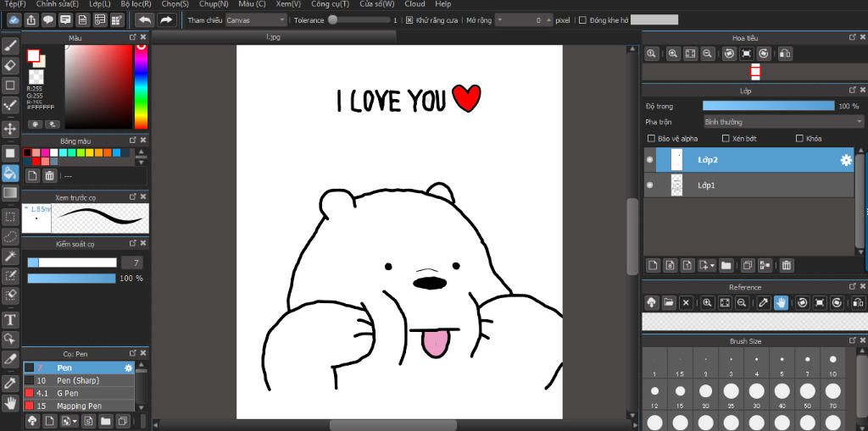Select the Brush tool in left toolbar
868x431 pixels.
[x=10, y=46]
